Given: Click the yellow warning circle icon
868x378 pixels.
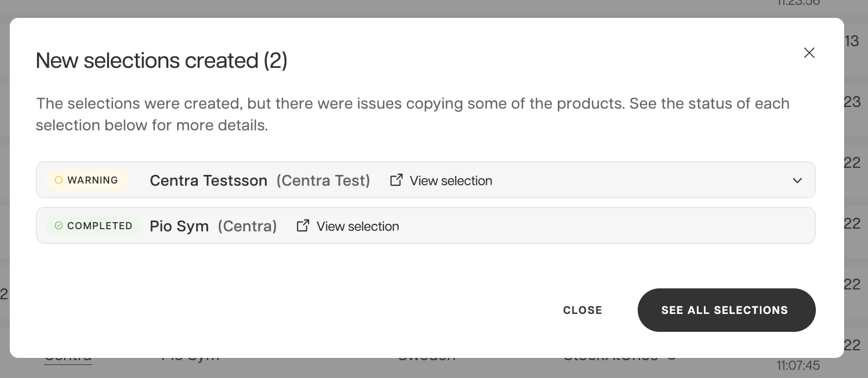Looking at the screenshot, I should [59, 180].
